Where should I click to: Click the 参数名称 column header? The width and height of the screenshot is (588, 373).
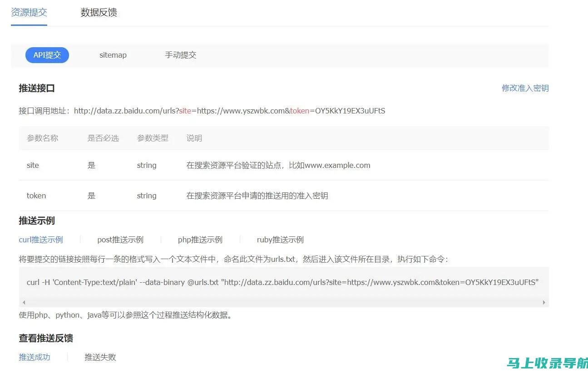pos(43,138)
